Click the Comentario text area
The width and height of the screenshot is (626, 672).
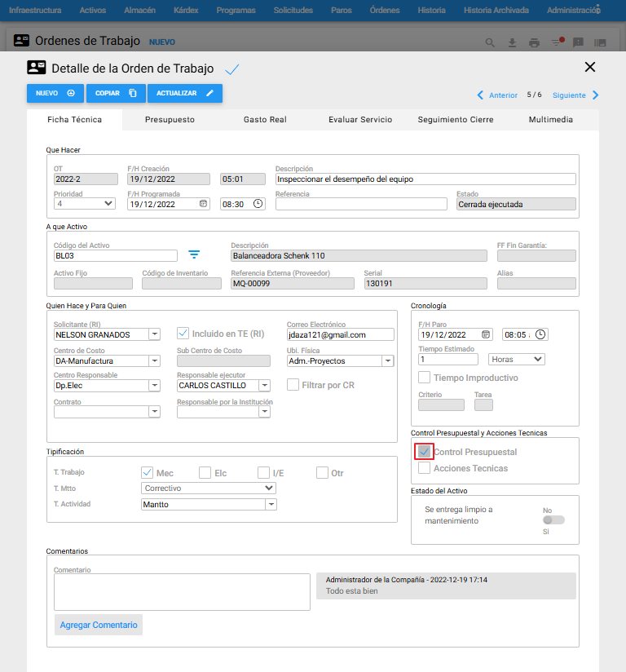coord(182,592)
